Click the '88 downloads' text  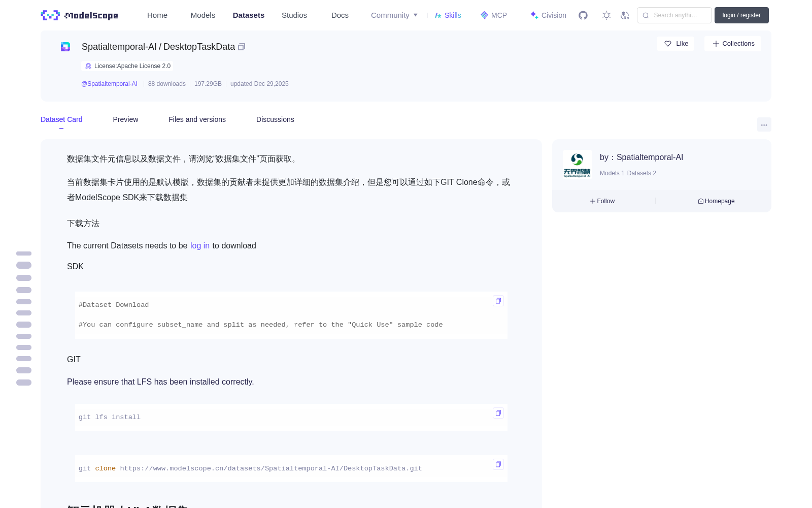point(167,84)
